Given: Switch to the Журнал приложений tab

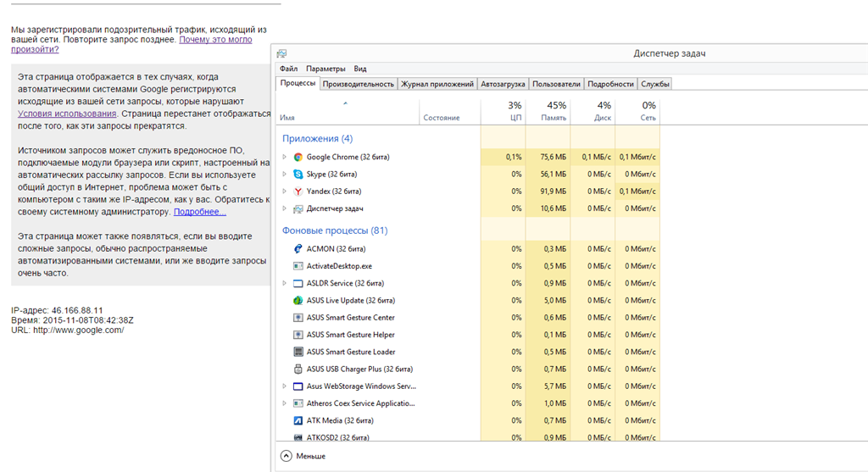Looking at the screenshot, I should point(437,84).
